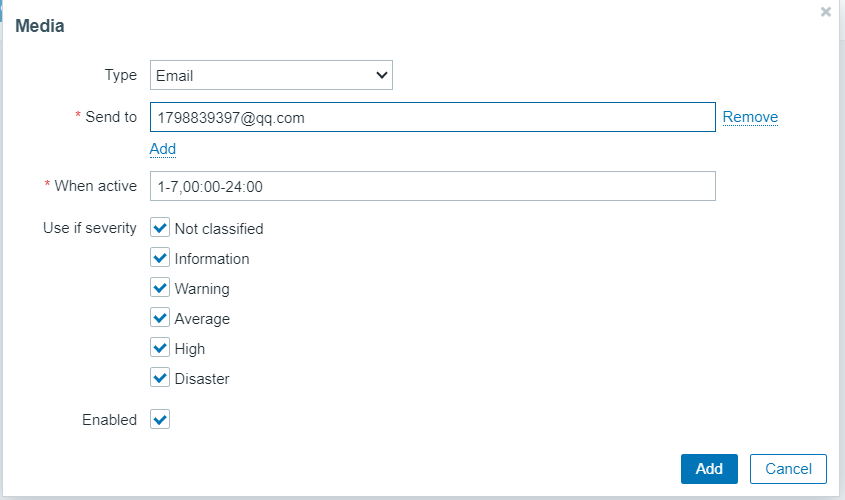
Task: Click the Enabled label text
Action: [x=109, y=420]
